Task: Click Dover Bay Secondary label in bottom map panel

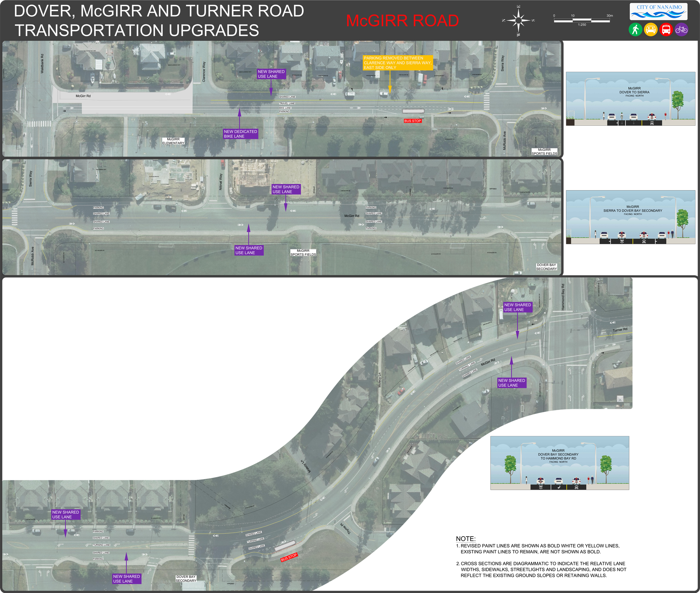Action: click(186, 579)
